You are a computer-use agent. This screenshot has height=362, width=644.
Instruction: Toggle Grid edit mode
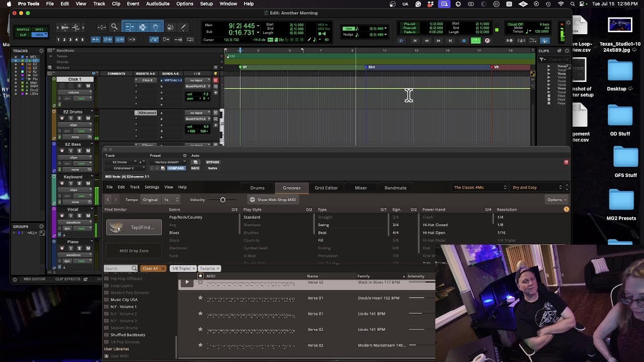click(x=40, y=35)
